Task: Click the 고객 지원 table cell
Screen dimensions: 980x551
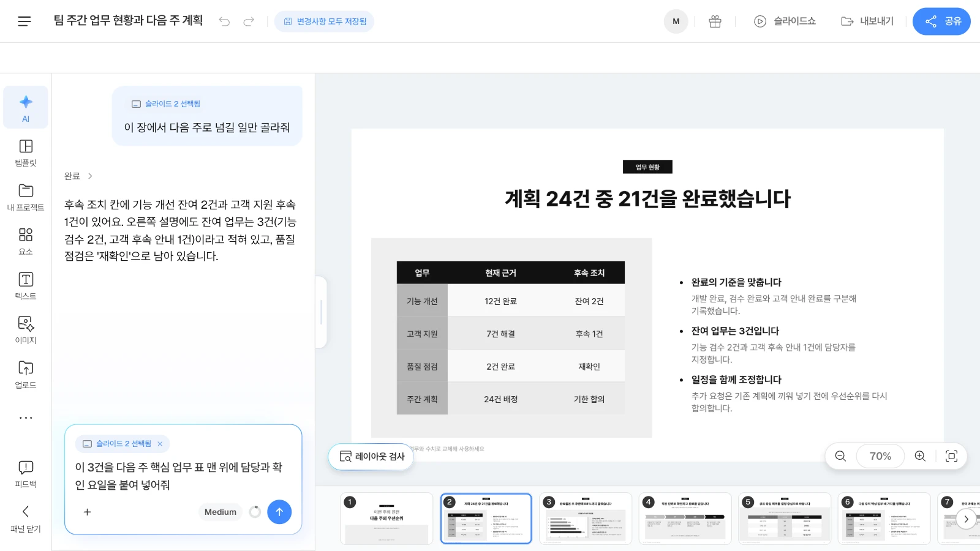Action: click(x=422, y=334)
